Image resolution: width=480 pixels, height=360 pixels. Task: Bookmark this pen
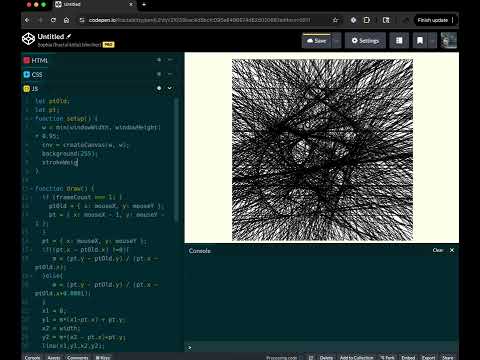click(x=420, y=41)
